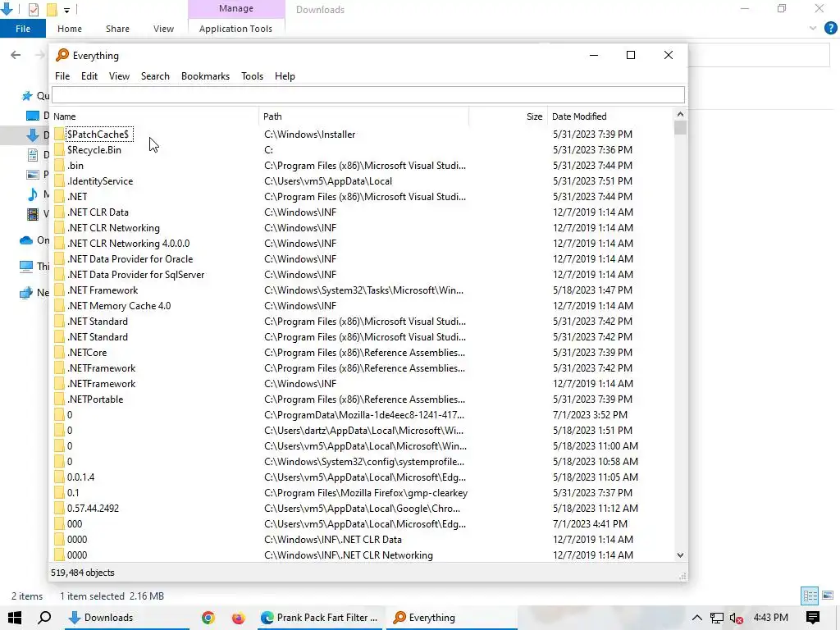Switch Explorer to details view icon
This screenshot has height=630, width=840.
click(x=810, y=596)
